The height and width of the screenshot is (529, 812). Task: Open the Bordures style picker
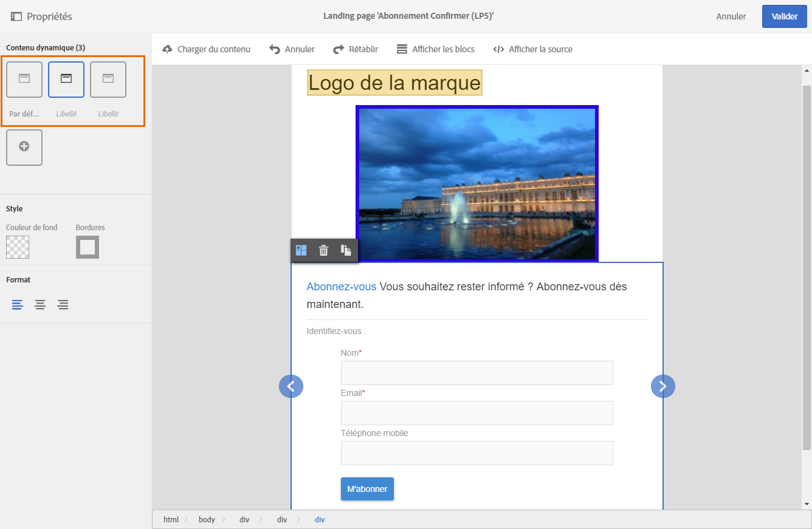coord(88,247)
